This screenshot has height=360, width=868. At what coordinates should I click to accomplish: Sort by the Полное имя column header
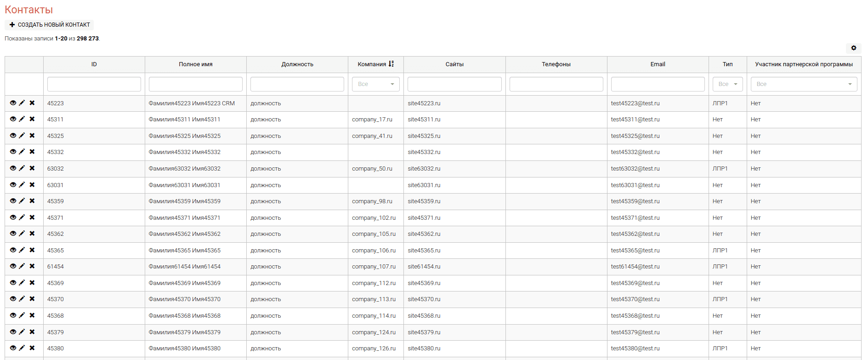click(195, 64)
